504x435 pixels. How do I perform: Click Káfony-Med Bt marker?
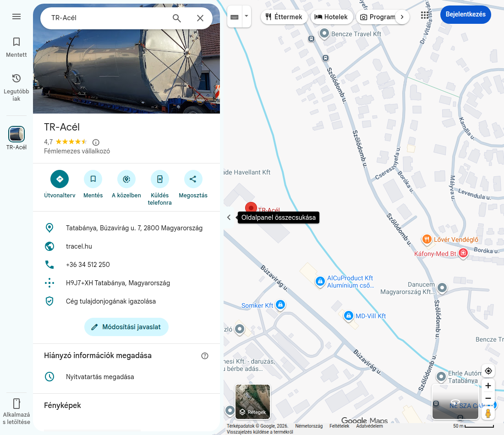pyautogui.click(x=463, y=253)
